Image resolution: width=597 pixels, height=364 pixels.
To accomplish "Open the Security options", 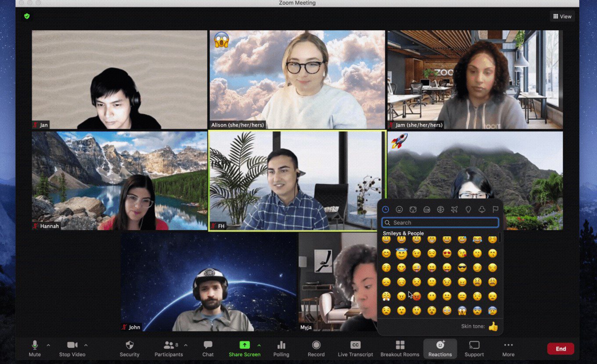I will click(129, 348).
